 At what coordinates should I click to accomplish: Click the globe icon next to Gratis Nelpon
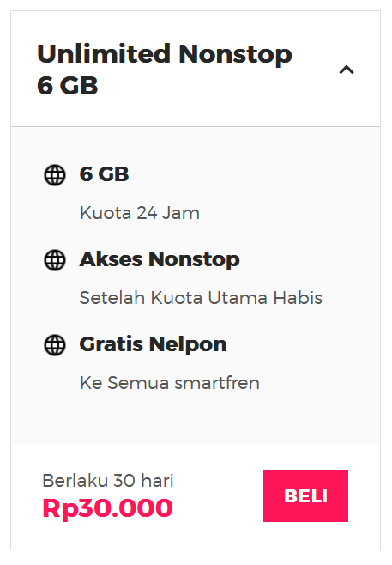[55, 345]
